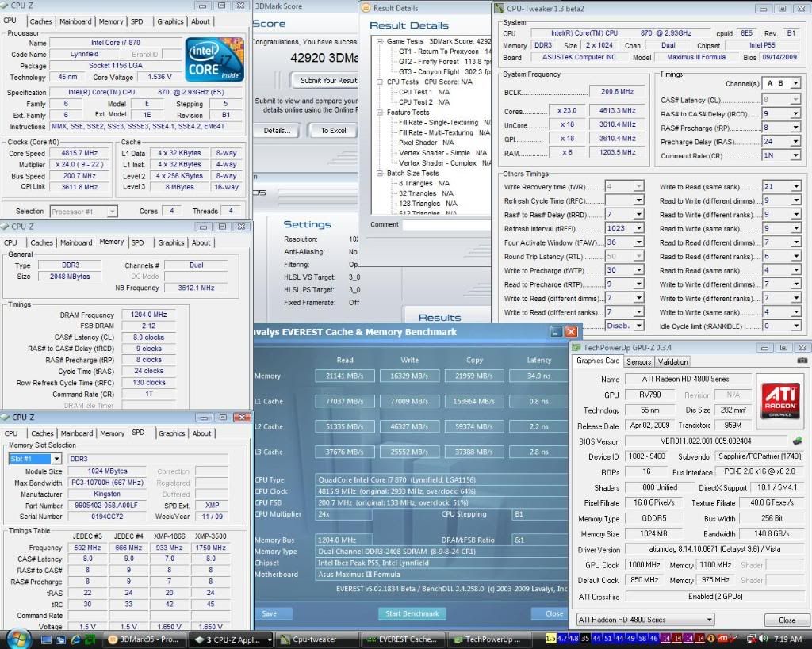Open the Idle Cycle limit (tRANKIDLE) dropdown
The image size is (812, 649).
[795, 326]
